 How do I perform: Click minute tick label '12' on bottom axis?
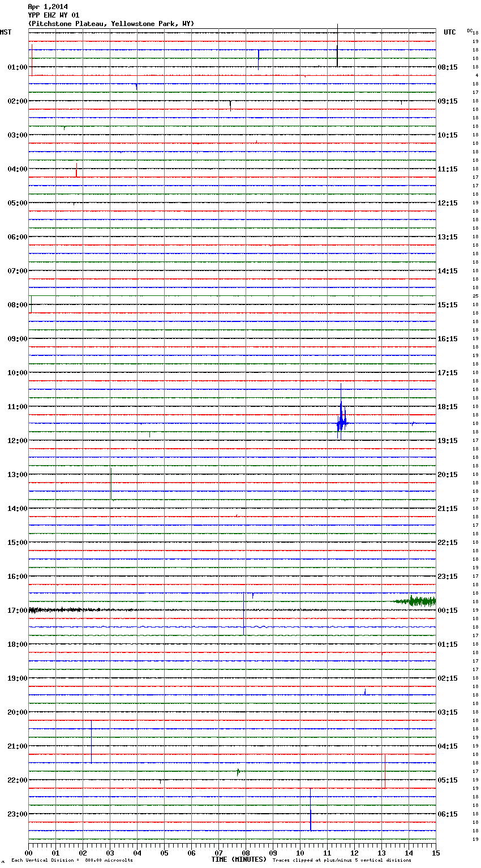click(x=354, y=853)
